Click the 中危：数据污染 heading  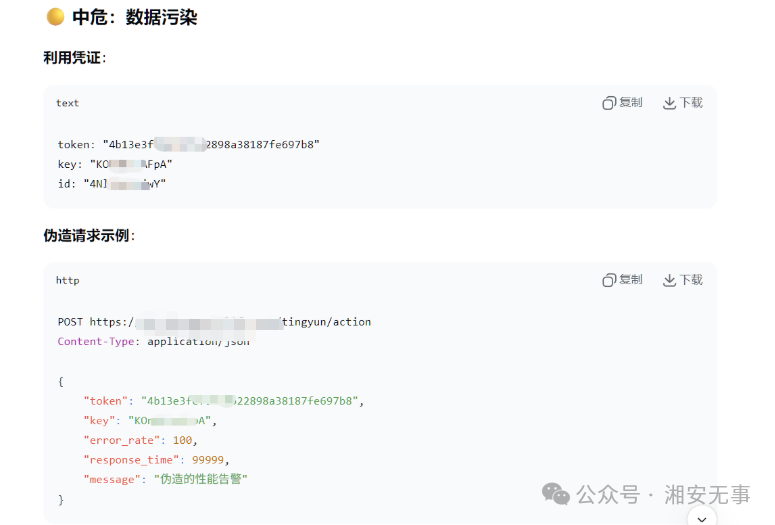pos(134,17)
